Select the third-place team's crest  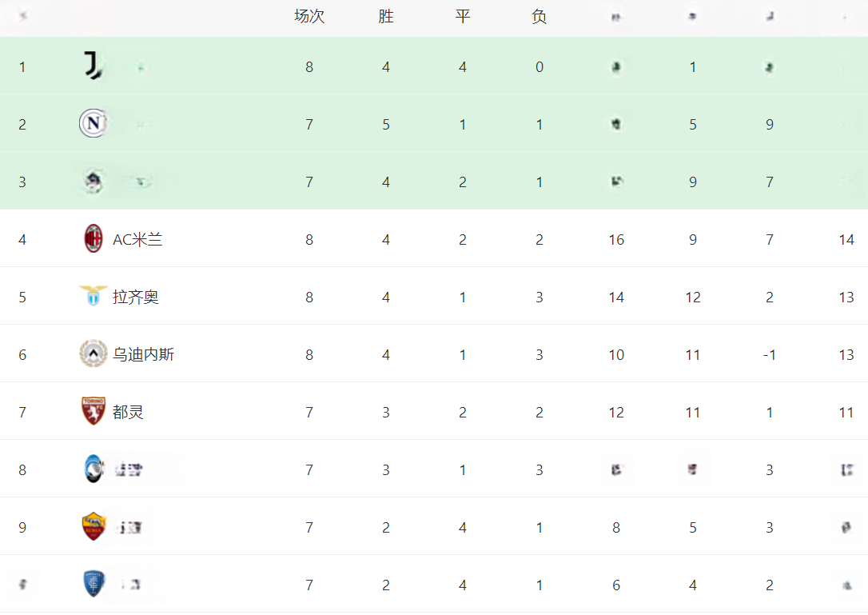point(93,182)
